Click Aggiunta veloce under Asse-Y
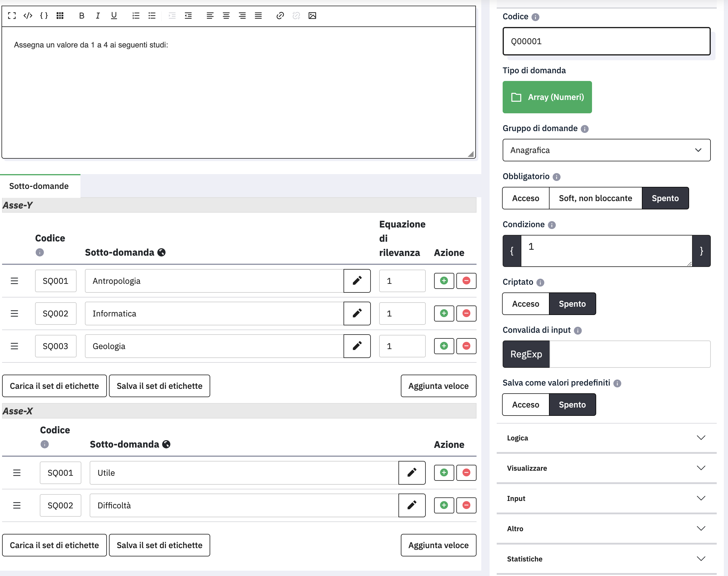Image resolution: width=728 pixels, height=576 pixels. tap(438, 386)
